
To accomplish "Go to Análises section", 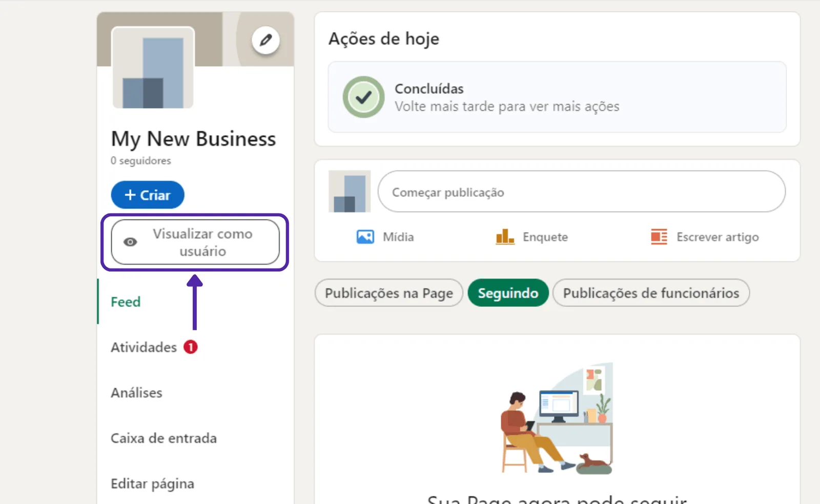I will [136, 393].
